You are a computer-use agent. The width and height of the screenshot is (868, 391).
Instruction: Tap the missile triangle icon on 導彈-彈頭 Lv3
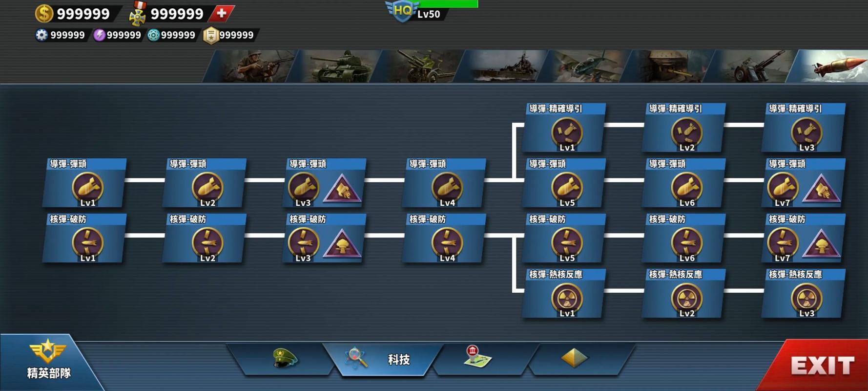[x=342, y=189]
